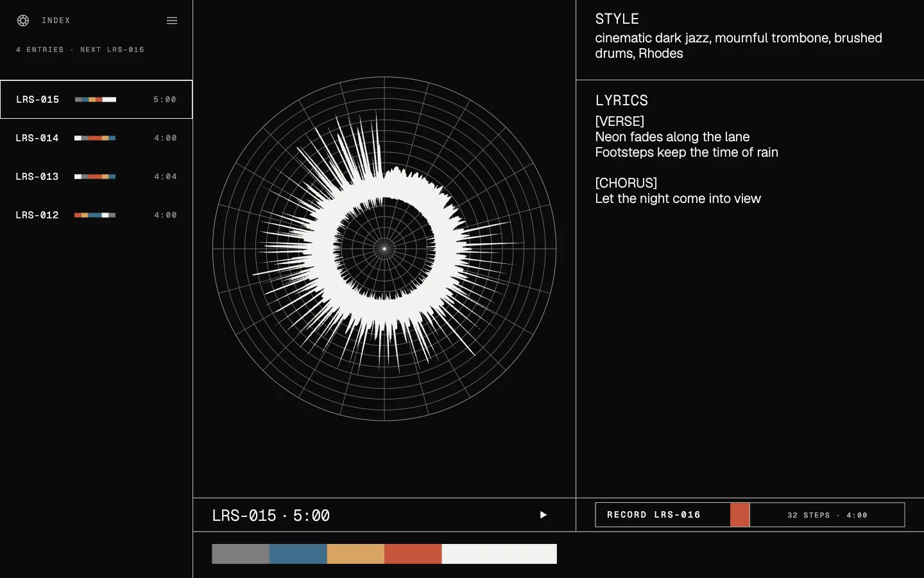Open the LRS-012 entry
This screenshot has height=578, width=924.
pos(96,215)
